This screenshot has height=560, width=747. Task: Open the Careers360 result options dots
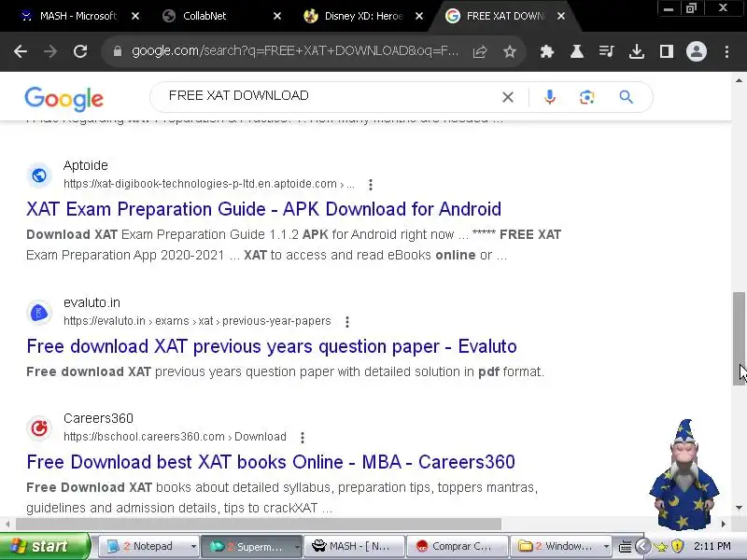click(303, 437)
